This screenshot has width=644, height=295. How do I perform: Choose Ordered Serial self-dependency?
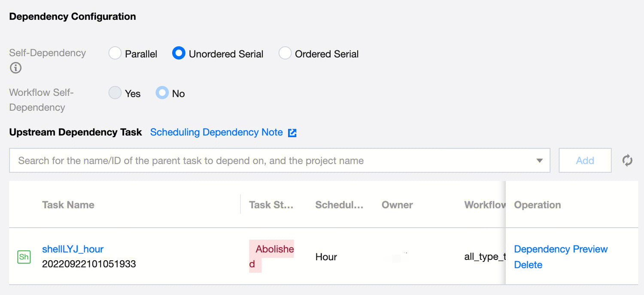(285, 54)
